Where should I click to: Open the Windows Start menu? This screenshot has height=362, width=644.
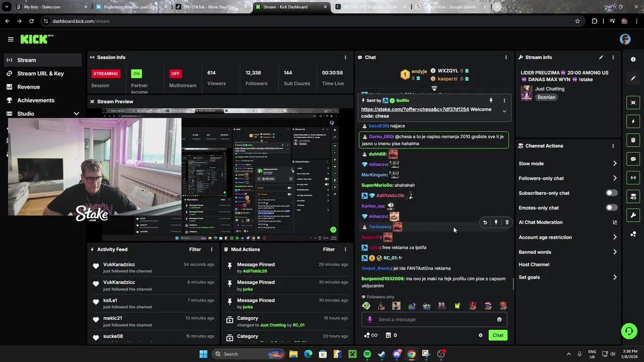[203, 354]
